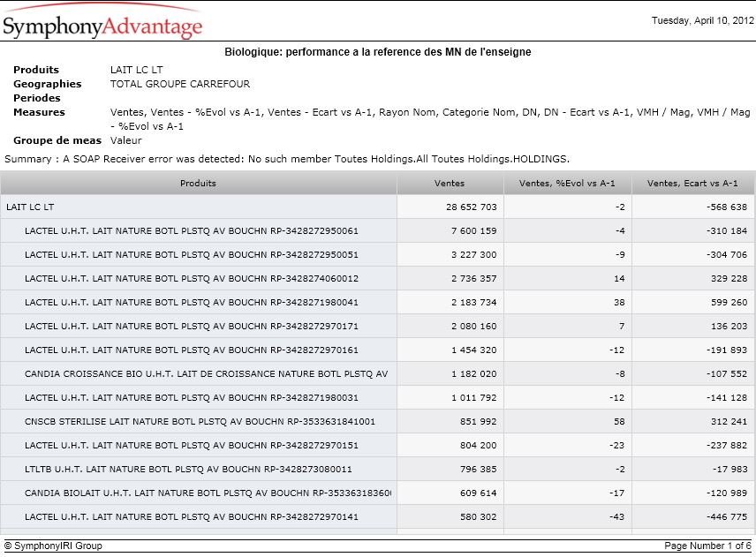Click the ecart value -191 893
This screenshot has width=756, height=557.
coord(727,350)
